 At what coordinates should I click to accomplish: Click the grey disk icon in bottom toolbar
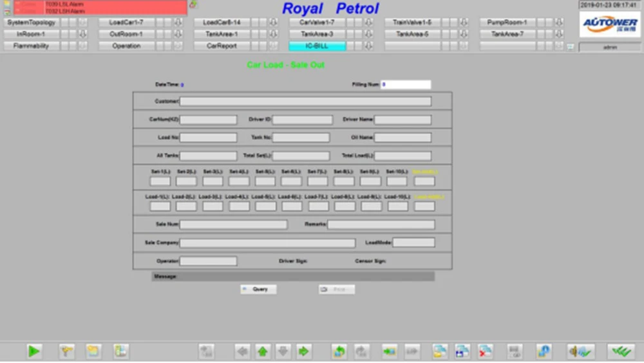[x=515, y=351]
